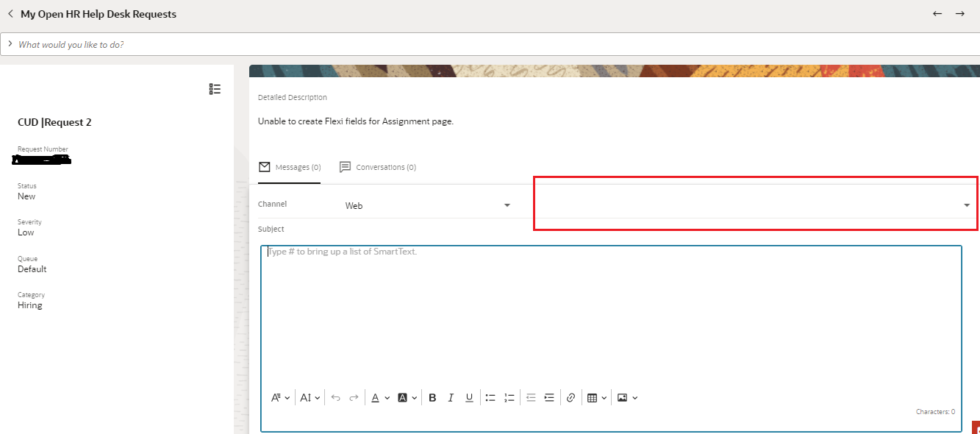The height and width of the screenshot is (434, 980).
Task: Open the request details list icon
Action: (x=215, y=88)
